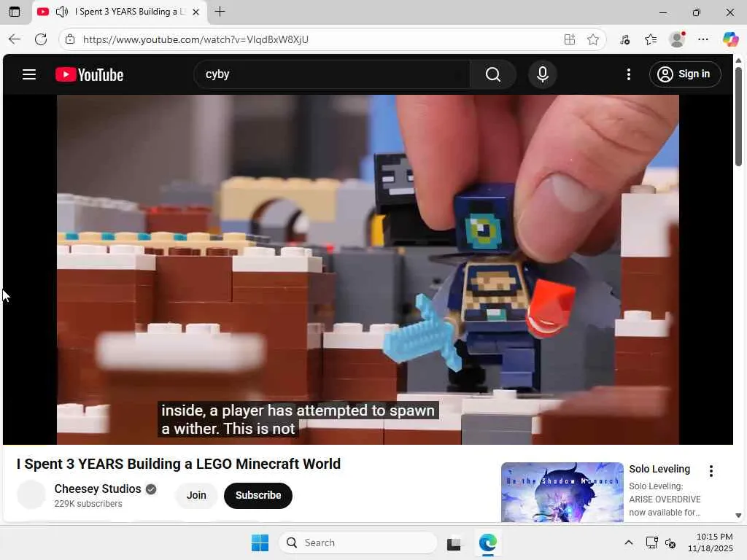Open the apps available icon in address bar
This screenshot has height=560, width=747.
click(x=569, y=39)
